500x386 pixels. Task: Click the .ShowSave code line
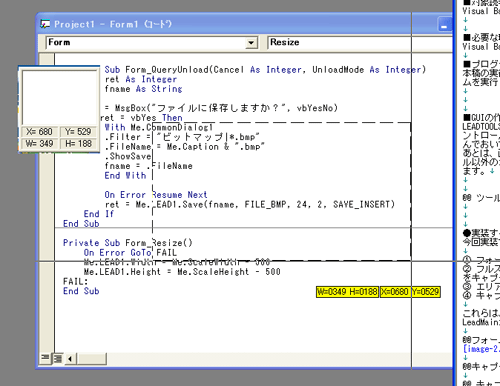[x=128, y=156]
